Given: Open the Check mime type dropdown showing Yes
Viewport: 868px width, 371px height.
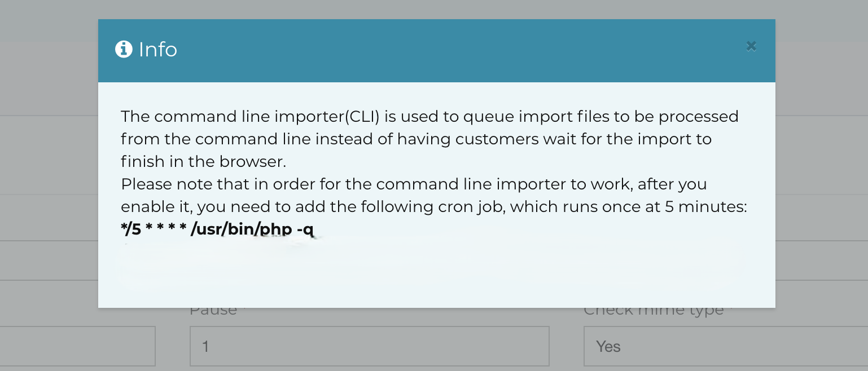Looking at the screenshot, I should [x=726, y=346].
